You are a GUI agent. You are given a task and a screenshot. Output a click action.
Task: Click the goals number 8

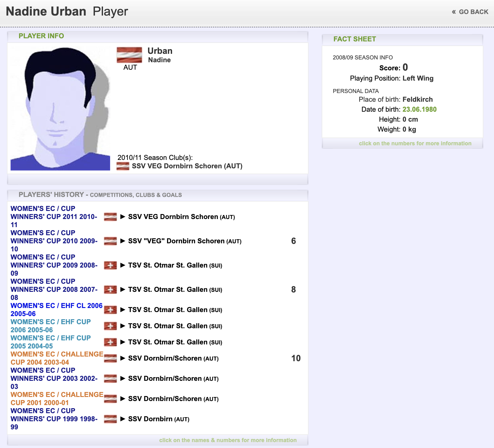click(x=293, y=290)
